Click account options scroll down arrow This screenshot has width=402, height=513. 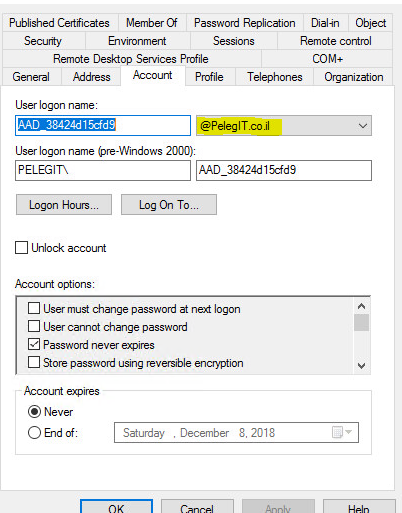coord(361,366)
